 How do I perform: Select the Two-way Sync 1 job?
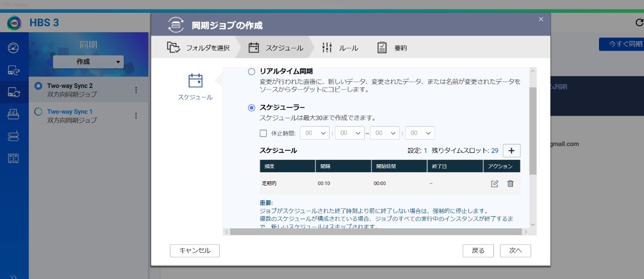coord(70,112)
